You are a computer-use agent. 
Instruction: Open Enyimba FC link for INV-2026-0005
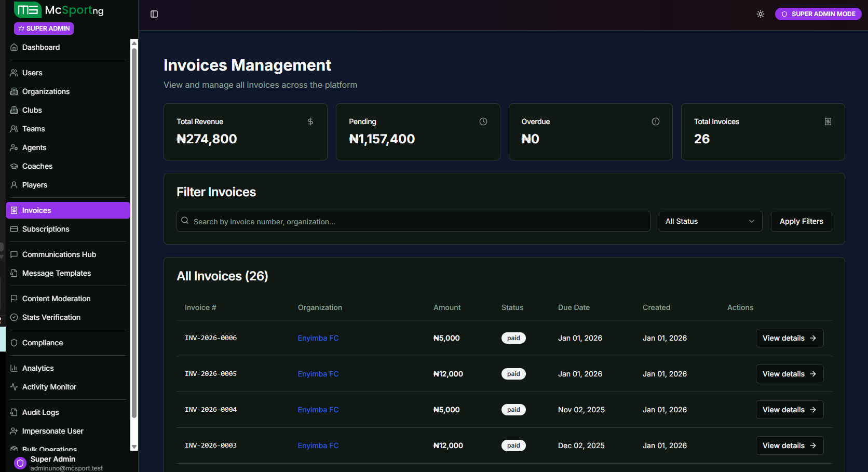318,374
